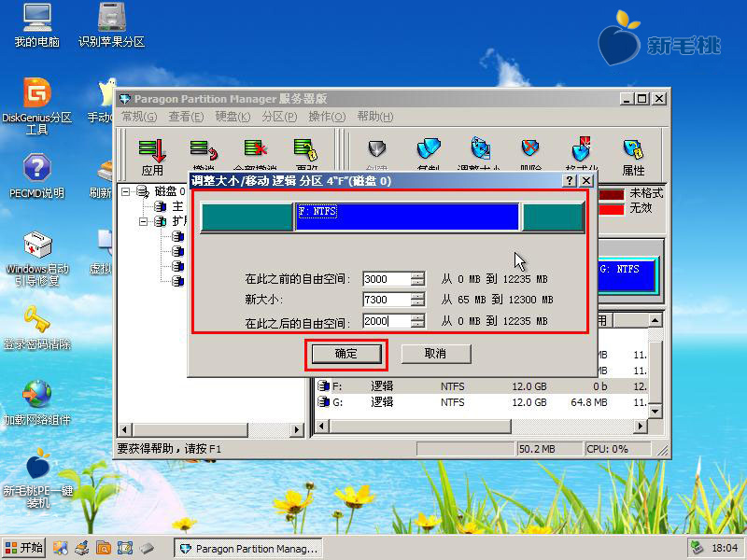
Task: Increase the free space after value
Action: tap(417, 317)
